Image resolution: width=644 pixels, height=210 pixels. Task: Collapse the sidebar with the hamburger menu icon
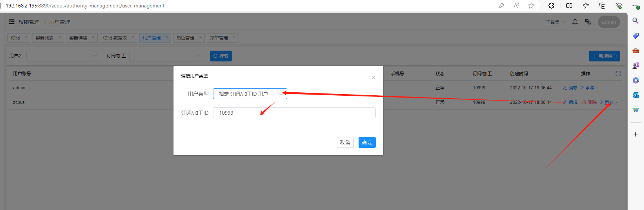12,22
